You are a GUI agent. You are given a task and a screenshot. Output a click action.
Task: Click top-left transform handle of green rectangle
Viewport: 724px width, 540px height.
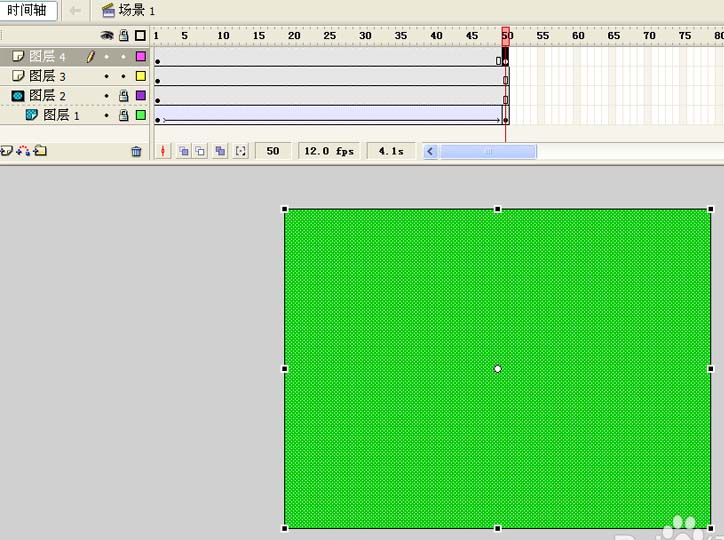coord(285,209)
